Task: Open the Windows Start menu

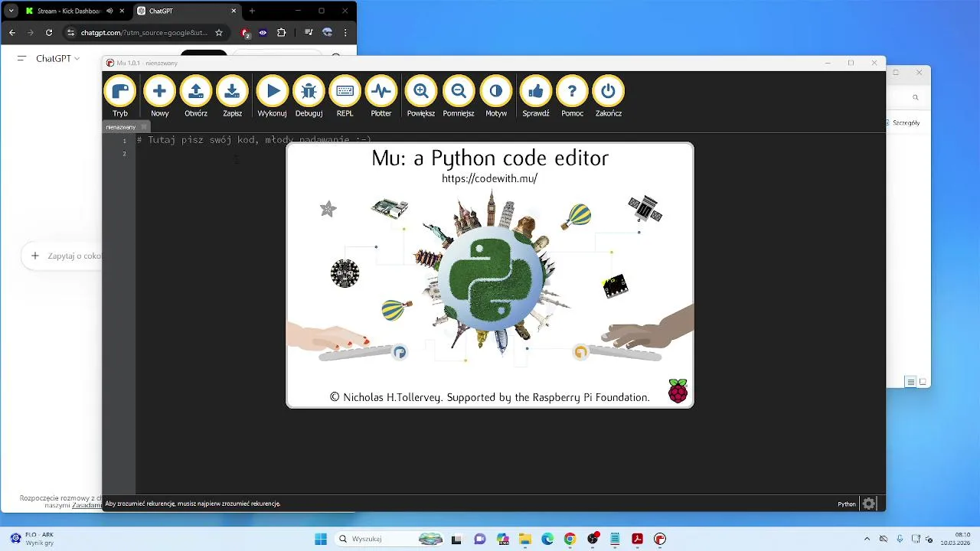Action: (321, 539)
